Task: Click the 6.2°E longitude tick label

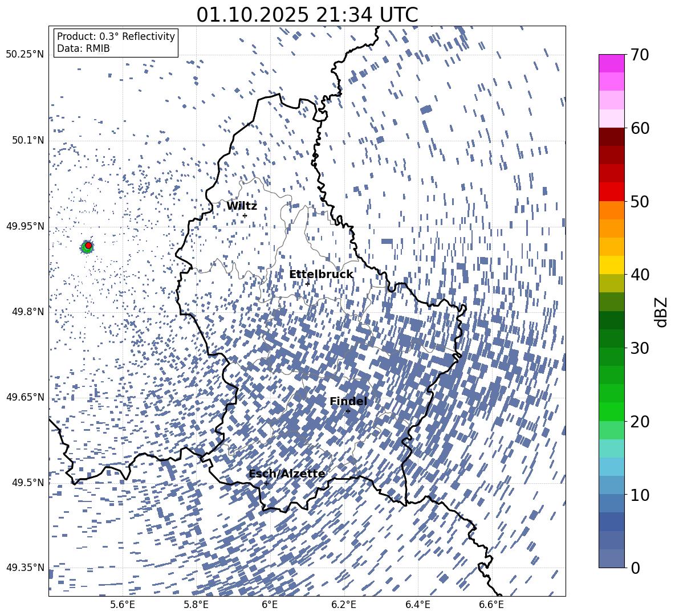Action: 344,605
